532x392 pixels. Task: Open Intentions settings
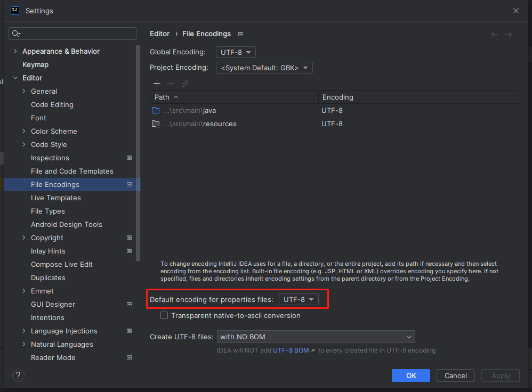tap(47, 318)
